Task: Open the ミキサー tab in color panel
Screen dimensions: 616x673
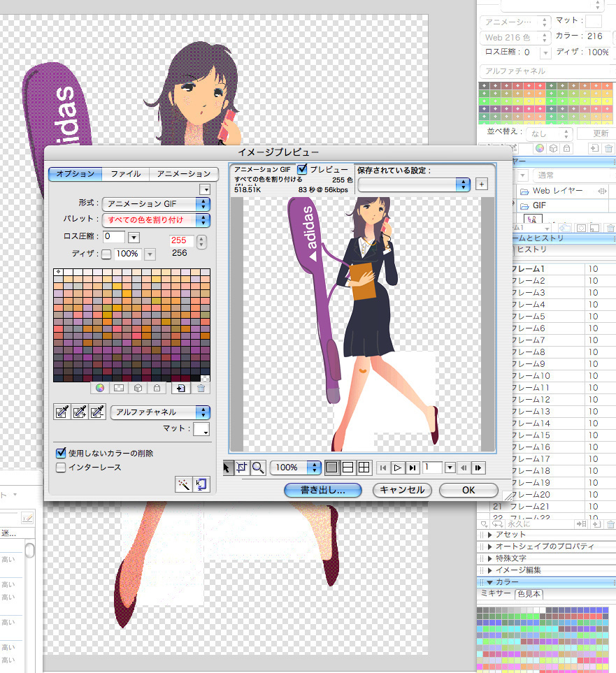Action: (x=496, y=593)
